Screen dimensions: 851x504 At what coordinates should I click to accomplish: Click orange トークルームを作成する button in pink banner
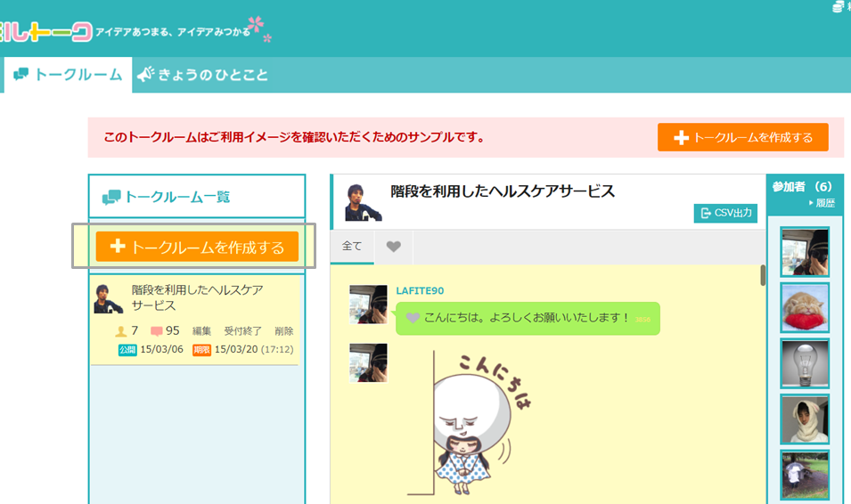[743, 137]
